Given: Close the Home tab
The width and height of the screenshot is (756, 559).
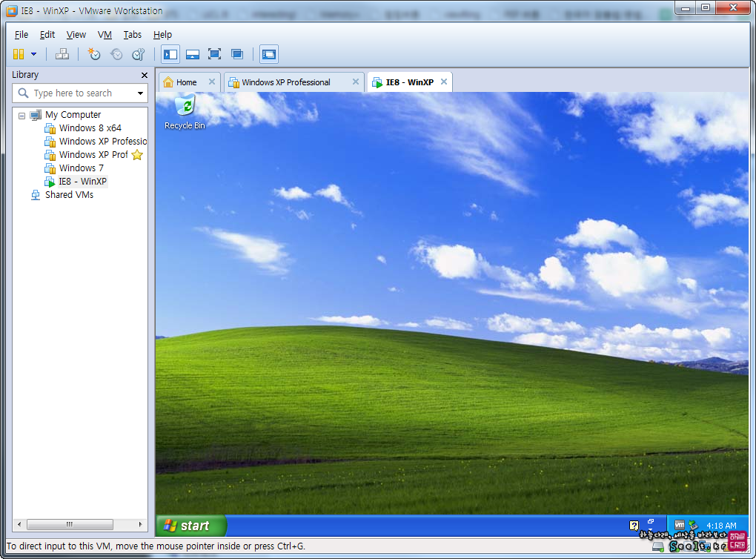Looking at the screenshot, I should coord(212,82).
